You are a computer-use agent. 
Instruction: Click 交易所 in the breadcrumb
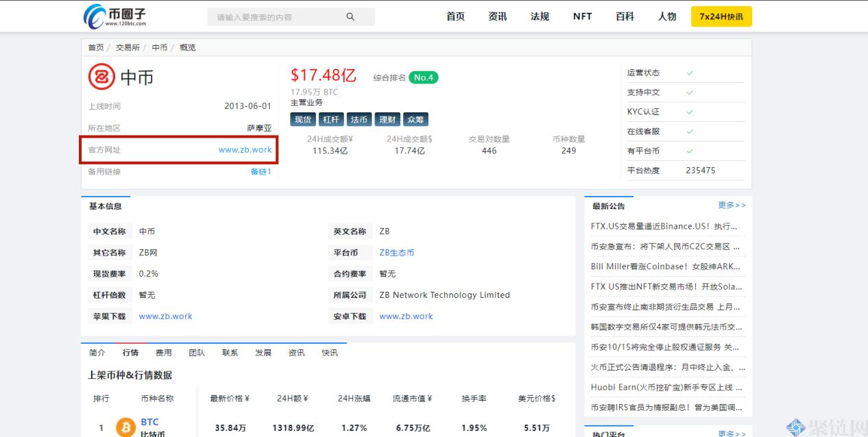point(128,47)
